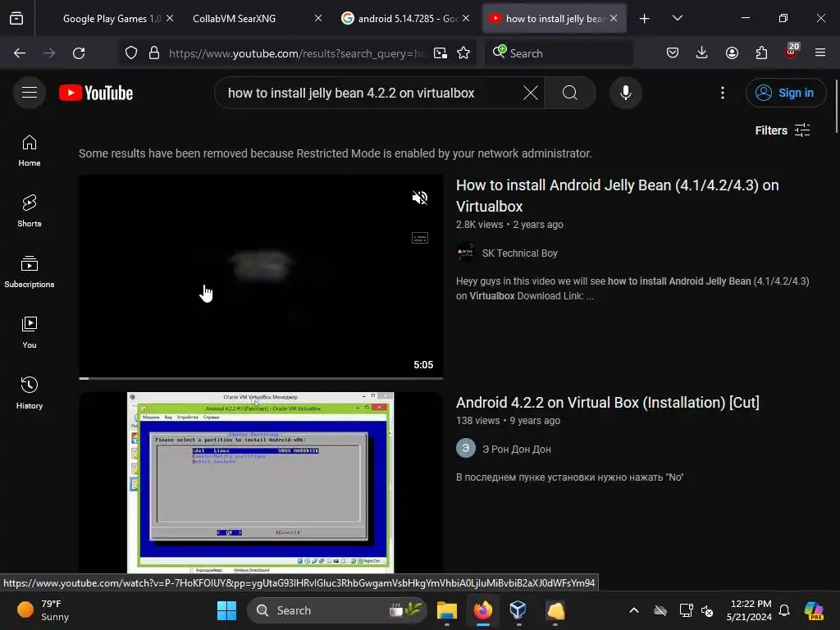The image size is (840, 630).
Task: Open search results Filters panel
Action: [x=782, y=130]
